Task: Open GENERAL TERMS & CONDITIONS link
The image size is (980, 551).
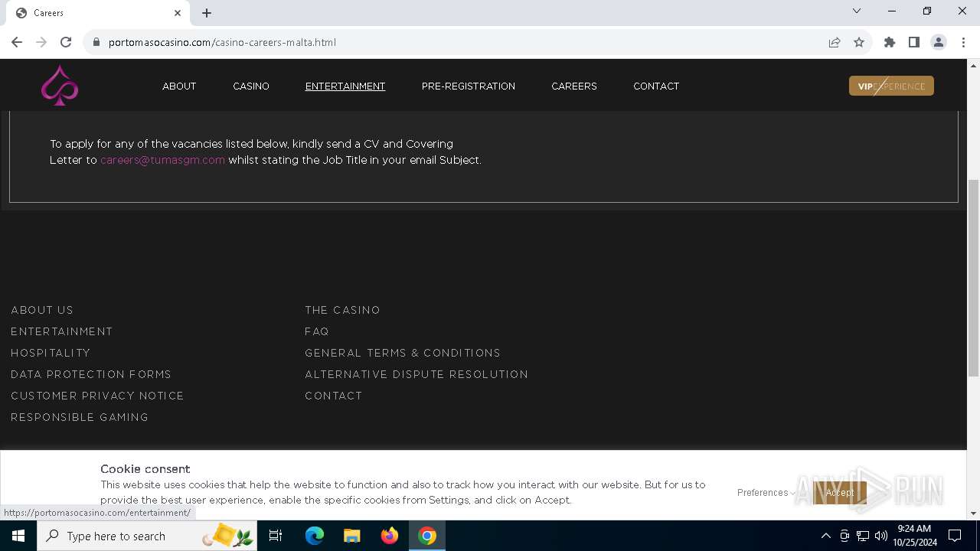Action: pos(403,353)
